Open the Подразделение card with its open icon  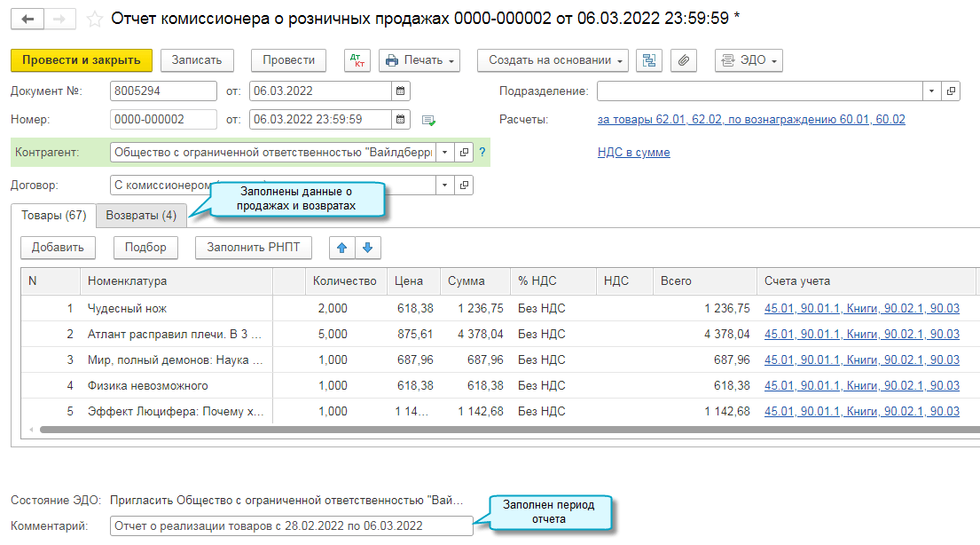pyautogui.click(x=951, y=91)
